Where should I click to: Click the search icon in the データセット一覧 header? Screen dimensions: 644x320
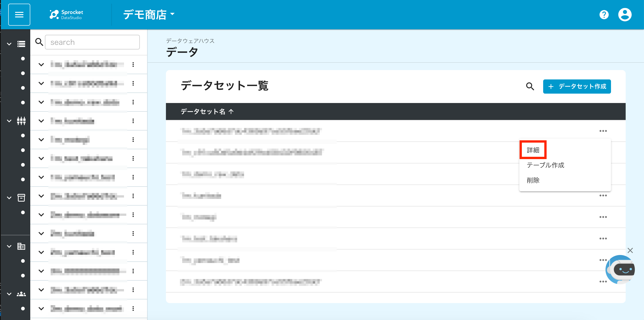tap(530, 86)
